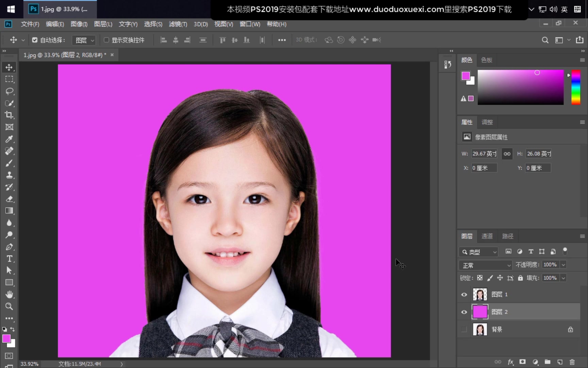Delete layer using trash icon

(x=572, y=362)
